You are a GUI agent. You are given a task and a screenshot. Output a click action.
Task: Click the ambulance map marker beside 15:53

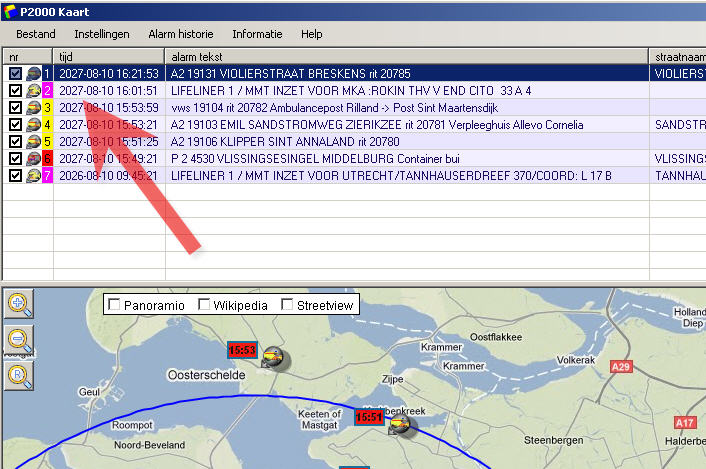point(275,358)
